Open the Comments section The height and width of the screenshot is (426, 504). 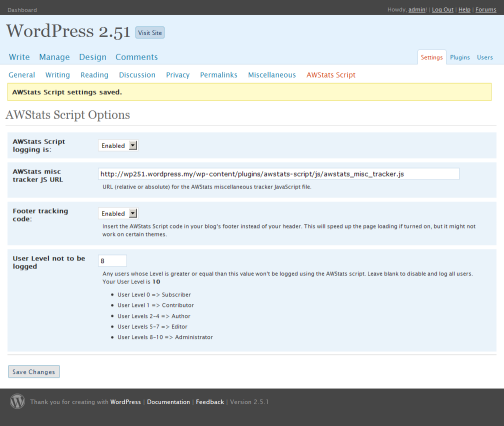click(x=137, y=57)
